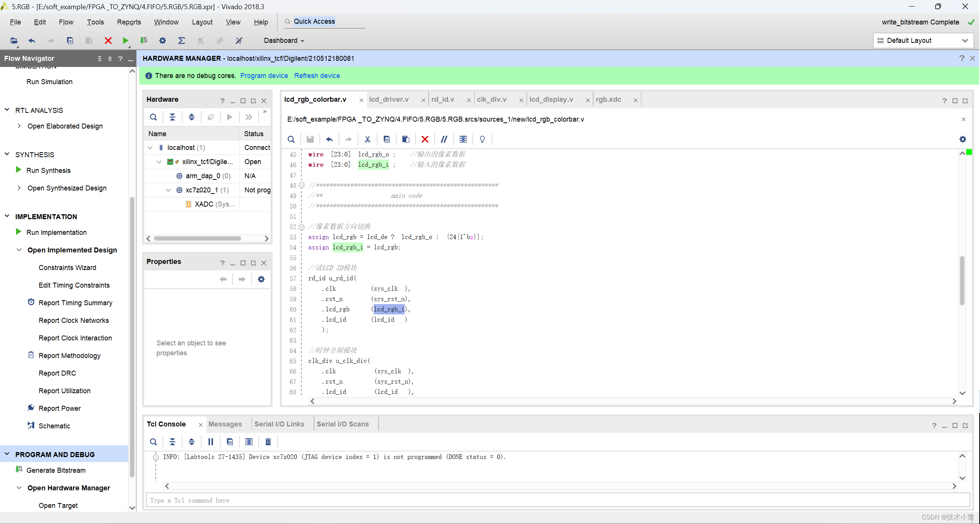The image size is (980, 524).
Task: Open the Settings gear in main toolbar
Action: pos(163,41)
